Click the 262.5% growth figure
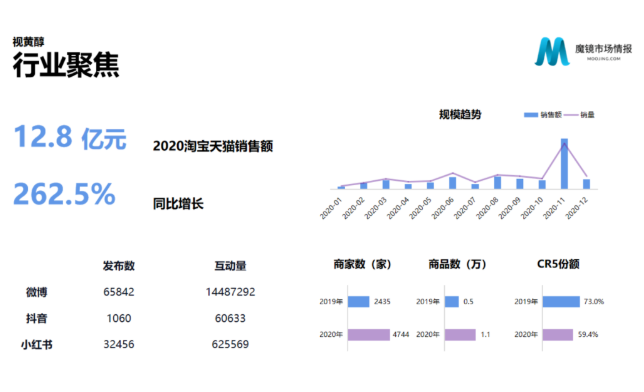The image size is (644, 392). point(64,194)
